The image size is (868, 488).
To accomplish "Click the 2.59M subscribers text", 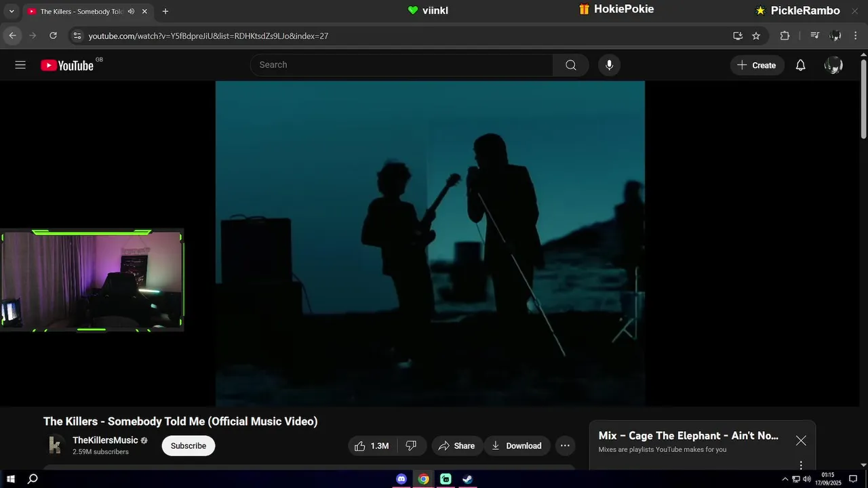I will point(100,452).
